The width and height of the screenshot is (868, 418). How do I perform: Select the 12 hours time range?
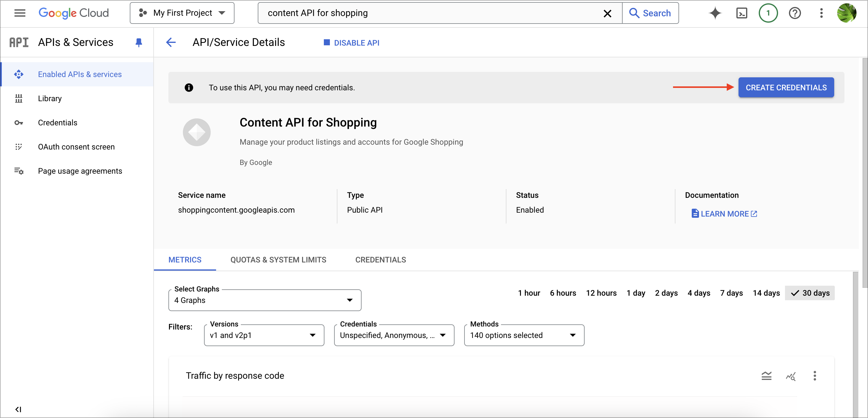[x=601, y=293]
